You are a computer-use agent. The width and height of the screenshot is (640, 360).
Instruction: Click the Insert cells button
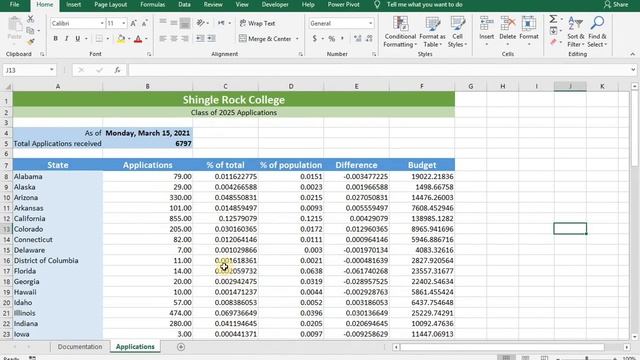486,32
